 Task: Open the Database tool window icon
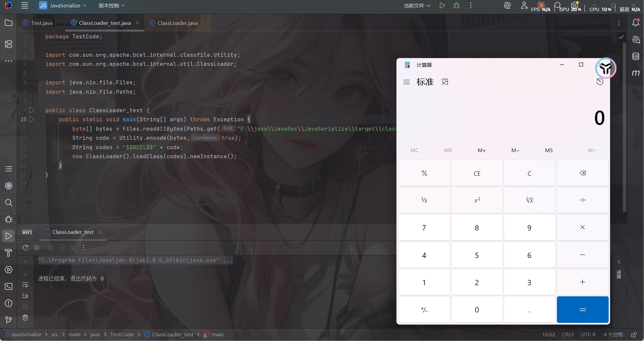point(636,56)
